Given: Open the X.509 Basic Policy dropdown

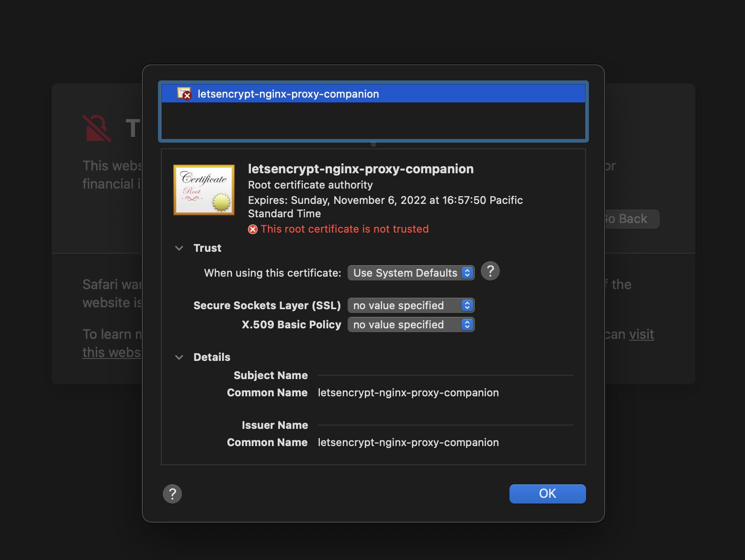Looking at the screenshot, I should [x=410, y=324].
